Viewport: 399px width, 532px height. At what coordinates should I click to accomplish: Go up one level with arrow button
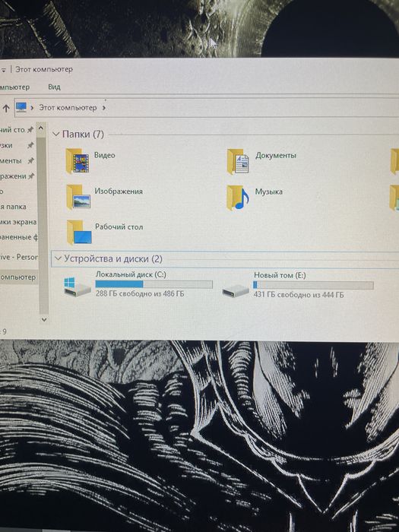click(6, 108)
